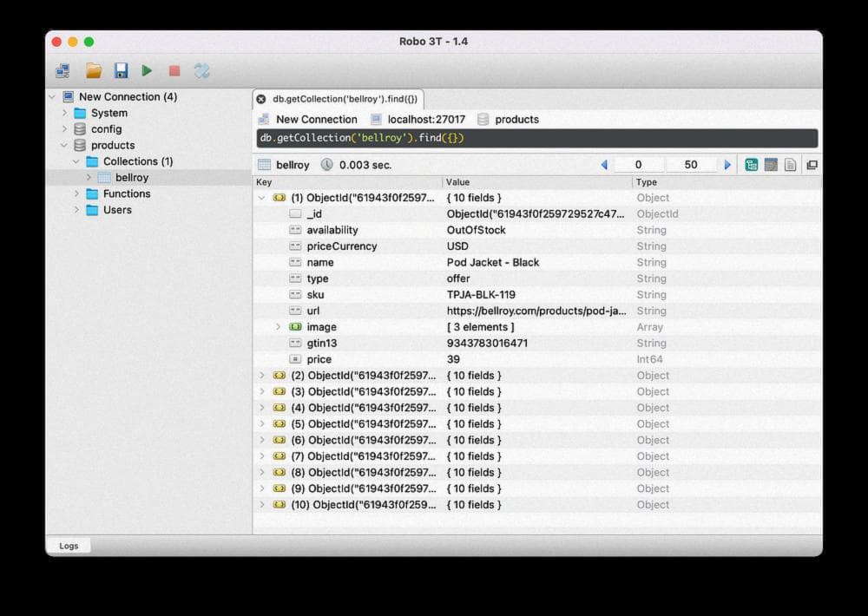Screen dimensions: 868x616
Task: Switch to text view mode icon
Action: click(x=790, y=165)
